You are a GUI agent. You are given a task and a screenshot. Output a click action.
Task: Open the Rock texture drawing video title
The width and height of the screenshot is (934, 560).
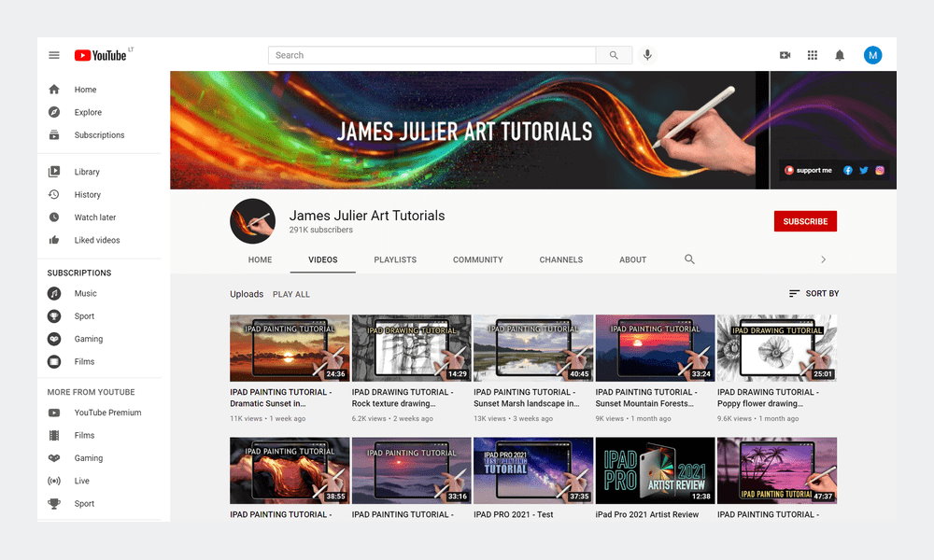pyautogui.click(x=403, y=398)
